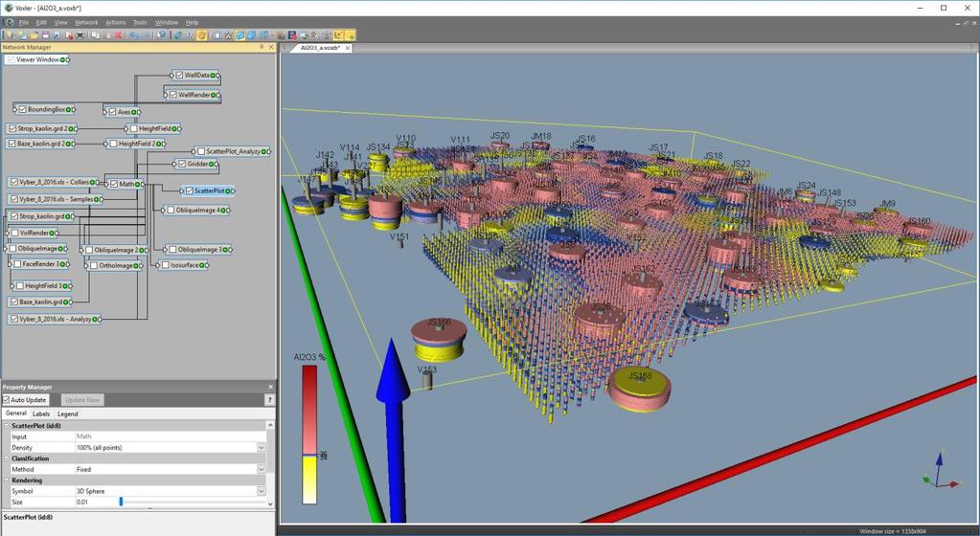Click the Open folder toolbar icon

(x=34, y=35)
